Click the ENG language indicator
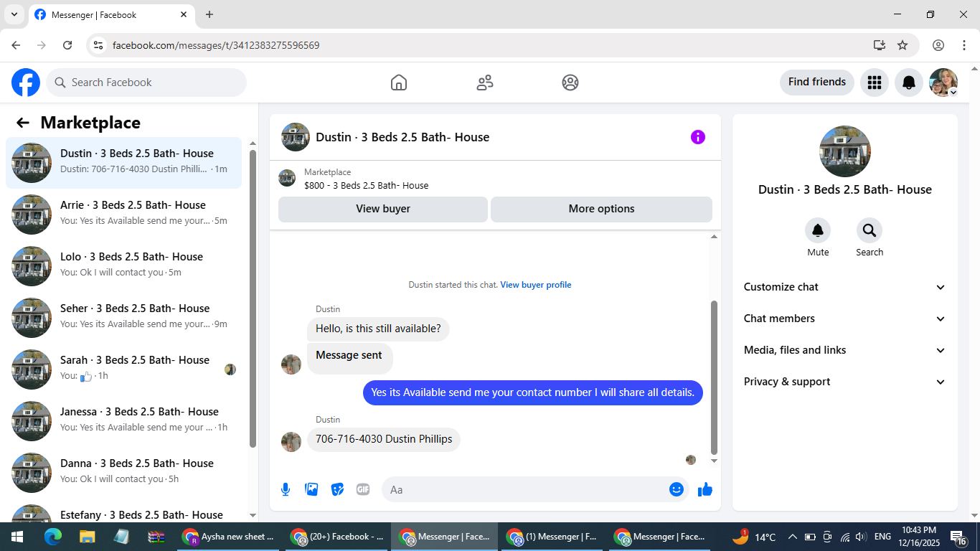The width and height of the screenshot is (980, 551). point(882,537)
